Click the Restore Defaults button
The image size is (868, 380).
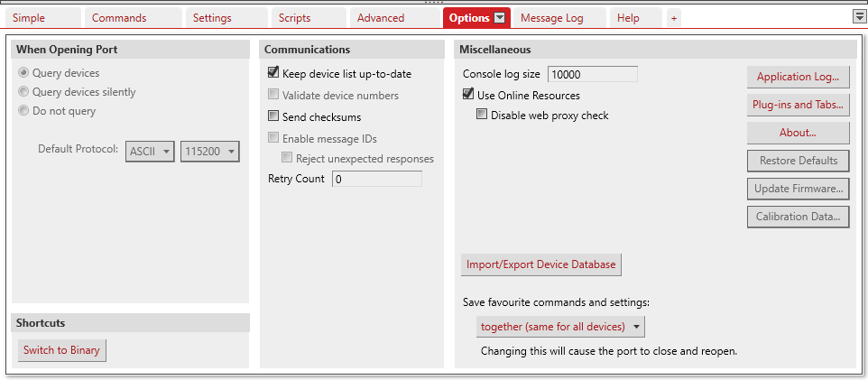point(799,161)
